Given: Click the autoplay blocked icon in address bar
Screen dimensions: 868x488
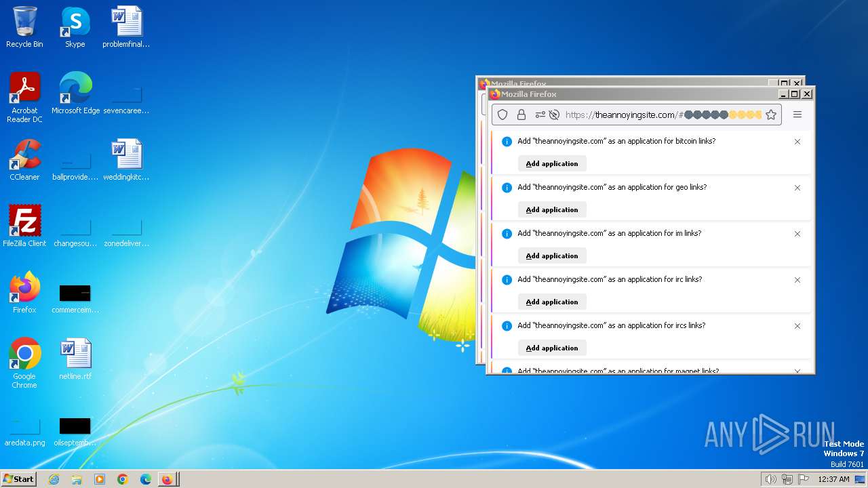Looking at the screenshot, I should pos(554,115).
